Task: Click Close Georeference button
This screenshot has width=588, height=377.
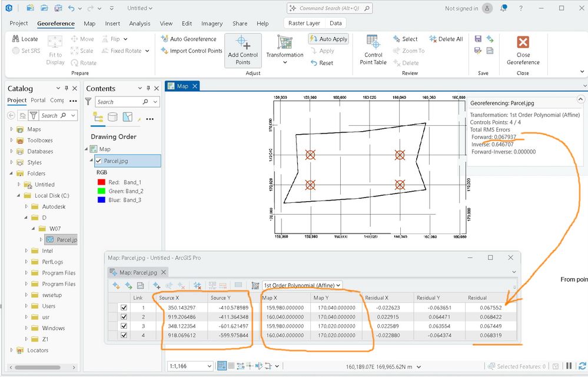Action: (523, 51)
